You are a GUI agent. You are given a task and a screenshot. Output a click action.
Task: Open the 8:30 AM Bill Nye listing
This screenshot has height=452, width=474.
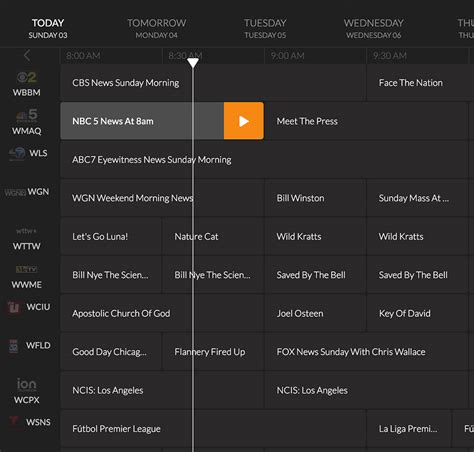(213, 275)
